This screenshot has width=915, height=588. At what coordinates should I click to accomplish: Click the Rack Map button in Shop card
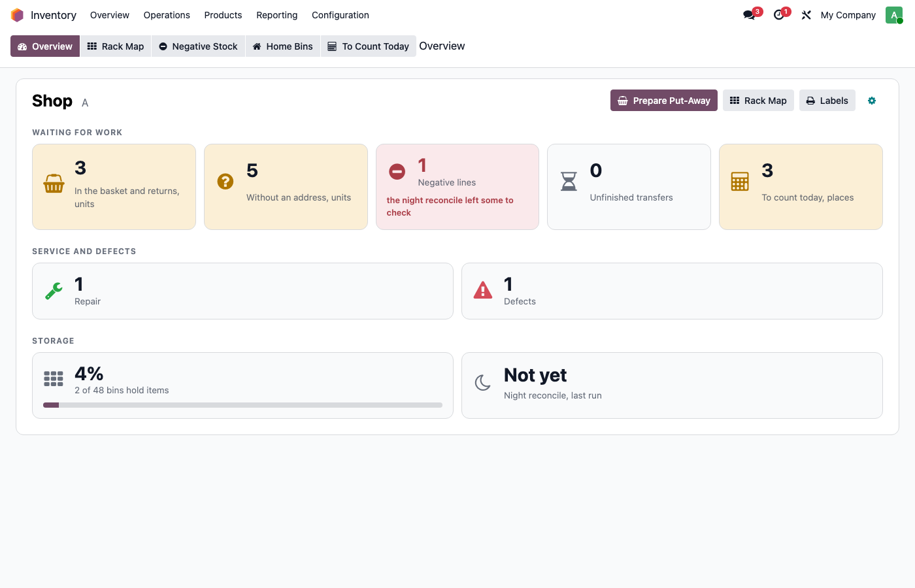pyautogui.click(x=758, y=101)
